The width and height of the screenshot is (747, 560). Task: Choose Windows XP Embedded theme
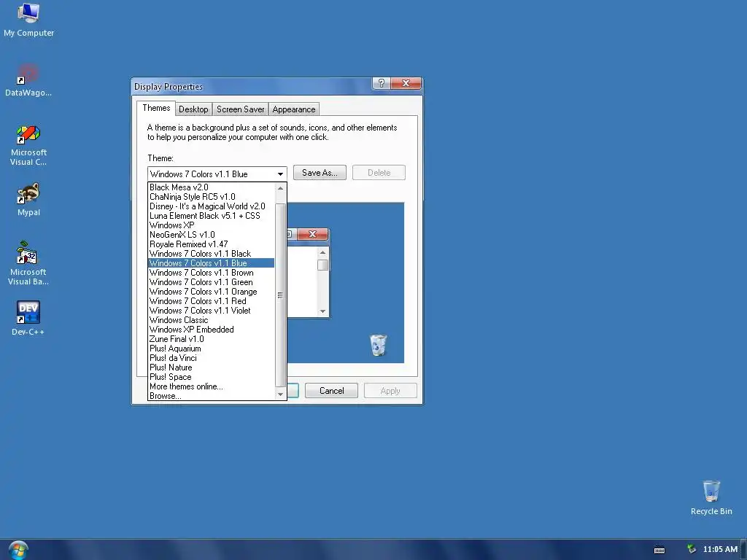pos(211,330)
